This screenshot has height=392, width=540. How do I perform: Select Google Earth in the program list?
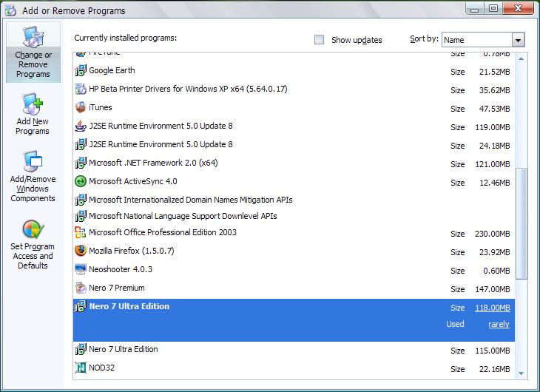[294, 70]
